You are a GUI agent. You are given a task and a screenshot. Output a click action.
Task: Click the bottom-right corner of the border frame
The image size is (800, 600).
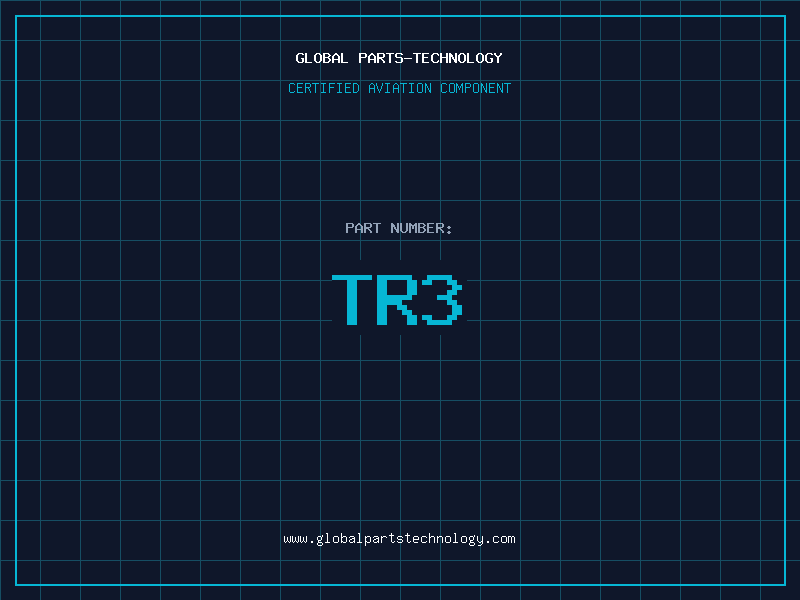[x=785, y=585]
